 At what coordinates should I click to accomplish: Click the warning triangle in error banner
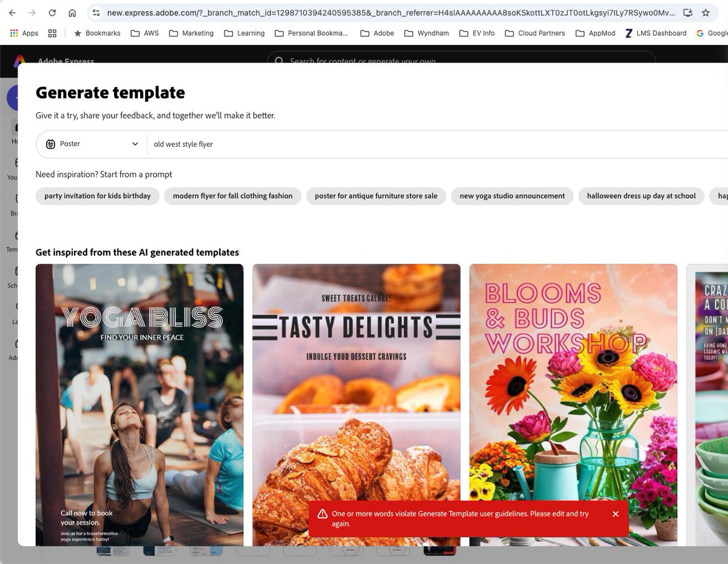click(x=322, y=514)
